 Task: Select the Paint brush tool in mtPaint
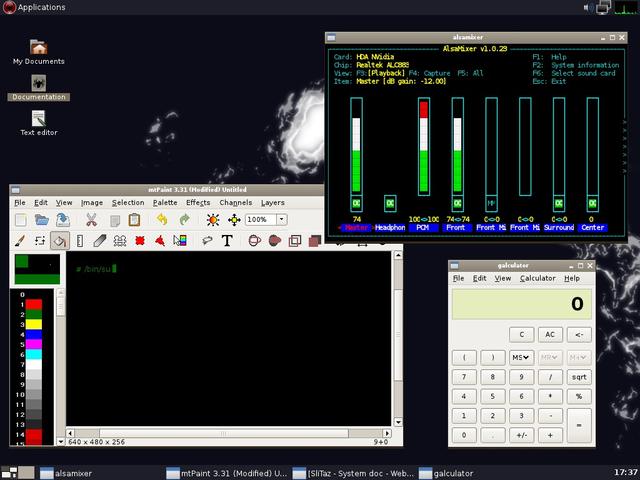[x=20, y=241]
